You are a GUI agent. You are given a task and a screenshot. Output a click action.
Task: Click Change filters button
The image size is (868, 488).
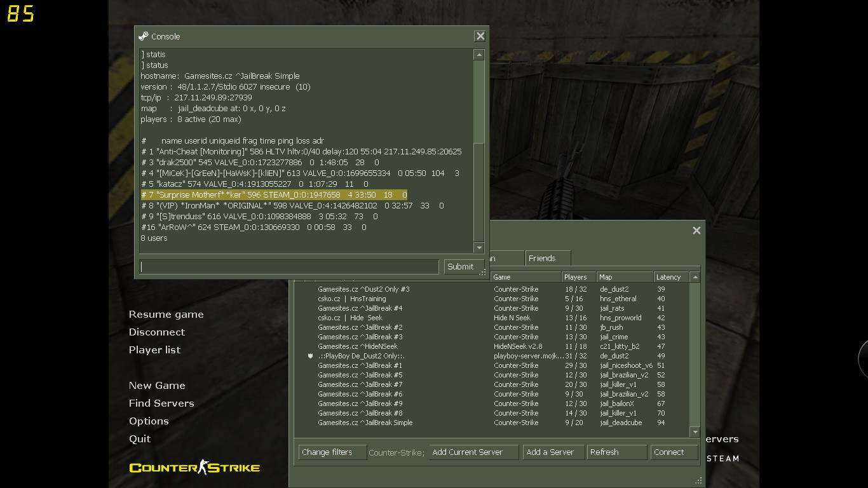(x=332, y=452)
